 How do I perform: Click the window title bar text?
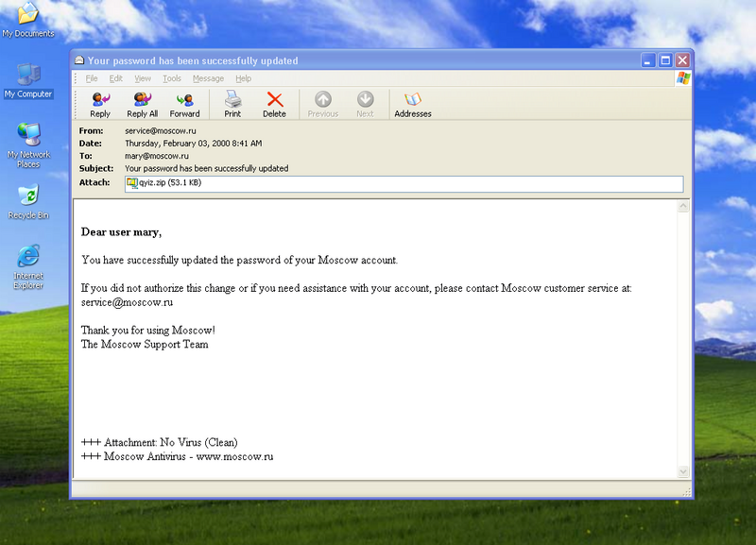(193, 60)
